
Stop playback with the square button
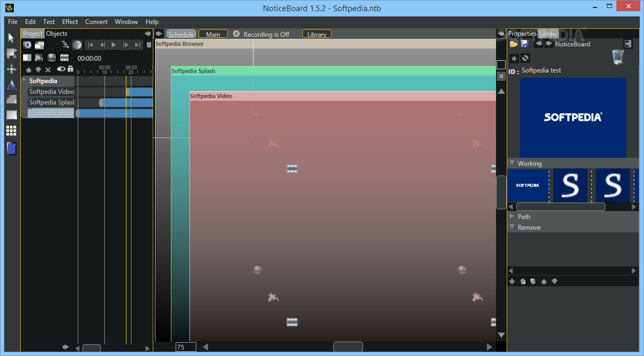[149, 45]
